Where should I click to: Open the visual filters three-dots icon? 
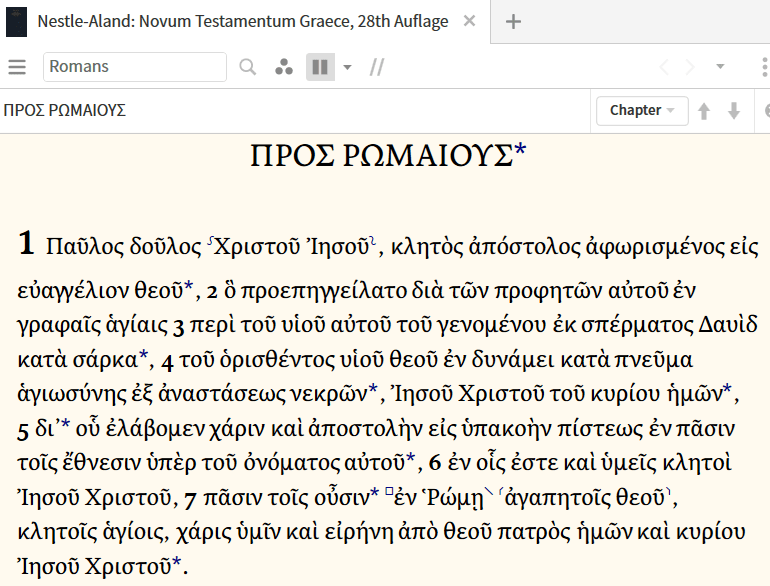pyautogui.click(x=284, y=67)
